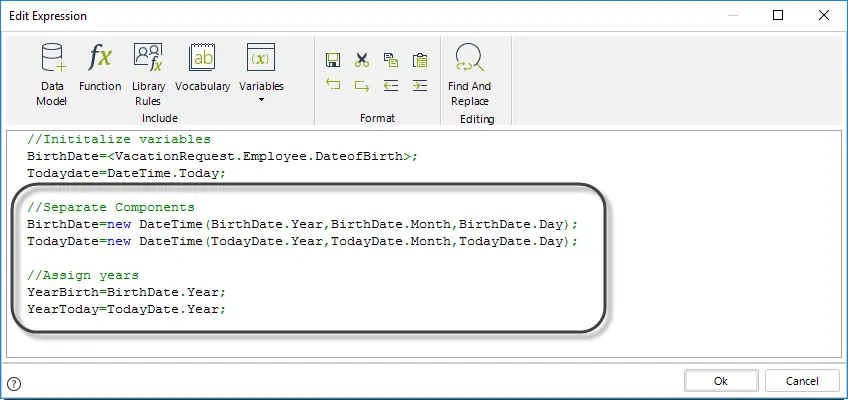The height and width of the screenshot is (400, 848).
Task: Click the Editing group label
Action: 477,119
